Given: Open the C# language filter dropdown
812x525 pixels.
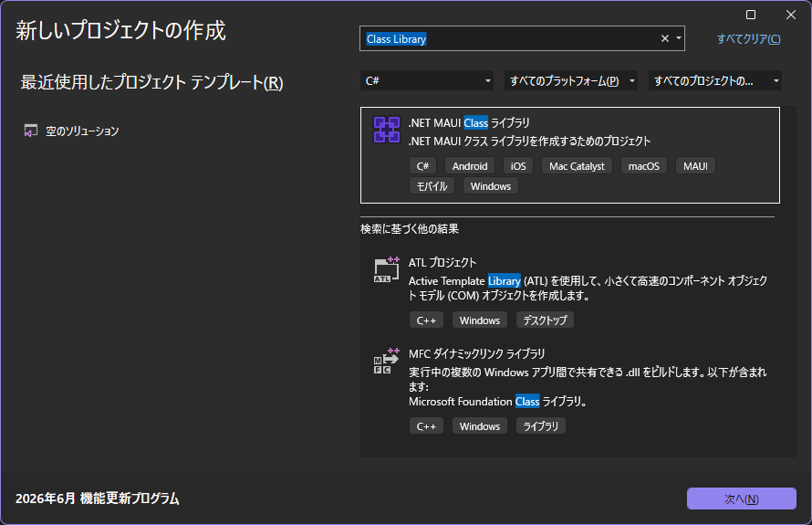Looking at the screenshot, I should coord(427,81).
